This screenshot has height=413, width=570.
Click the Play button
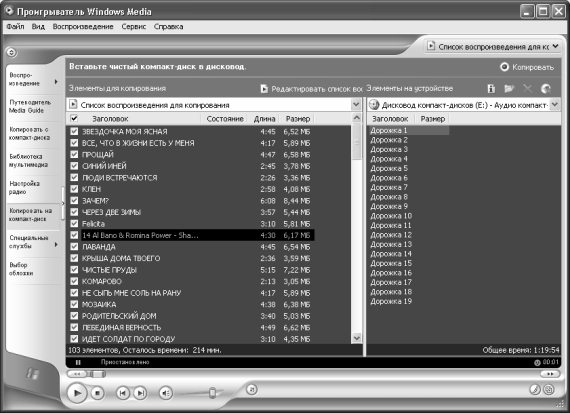point(77,393)
